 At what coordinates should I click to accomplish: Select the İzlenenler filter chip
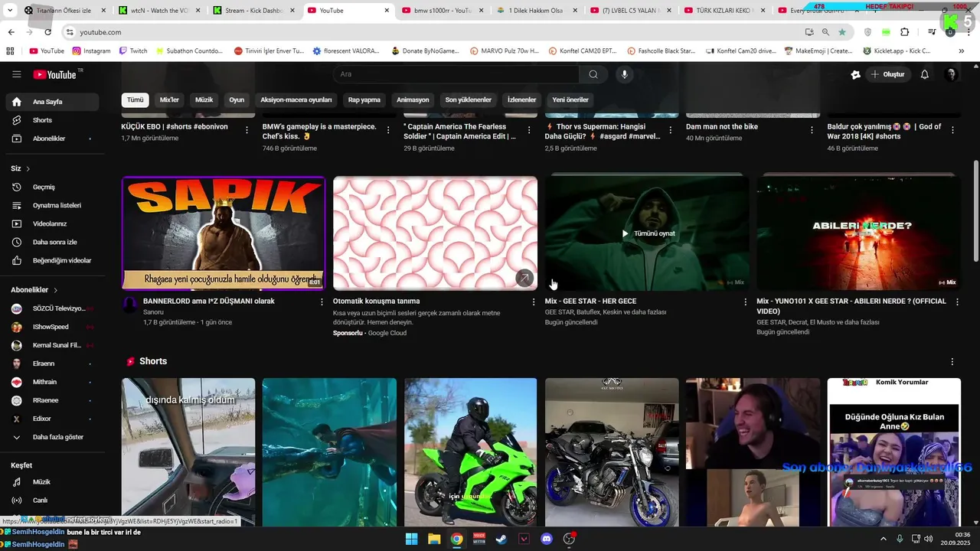click(x=521, y=99)
